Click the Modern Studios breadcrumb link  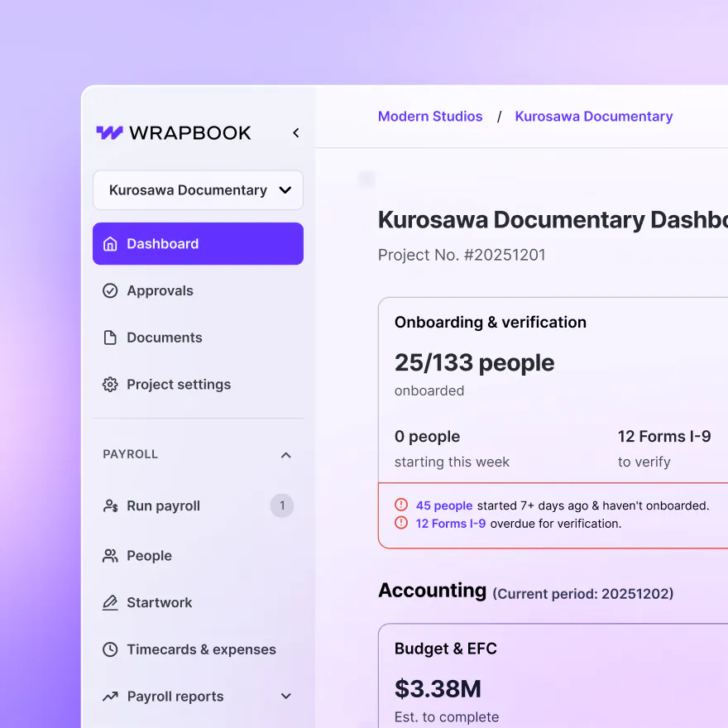(430, 116)
